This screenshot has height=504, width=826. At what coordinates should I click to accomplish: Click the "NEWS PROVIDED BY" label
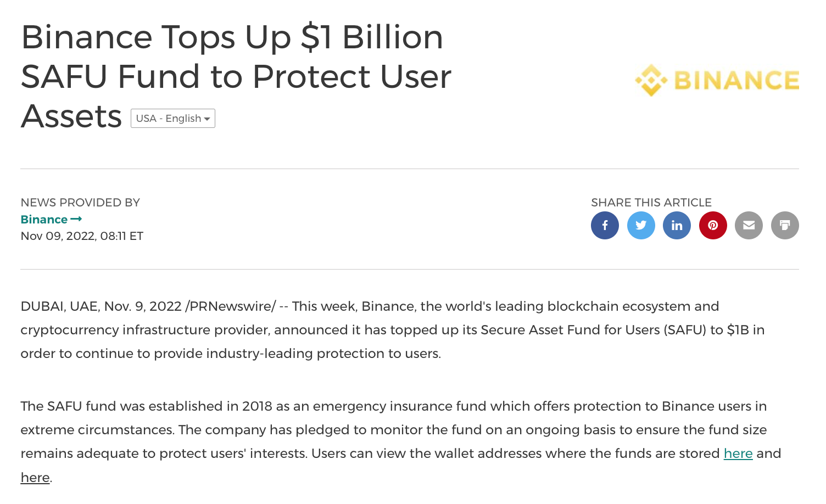click(x=80, y=203)
